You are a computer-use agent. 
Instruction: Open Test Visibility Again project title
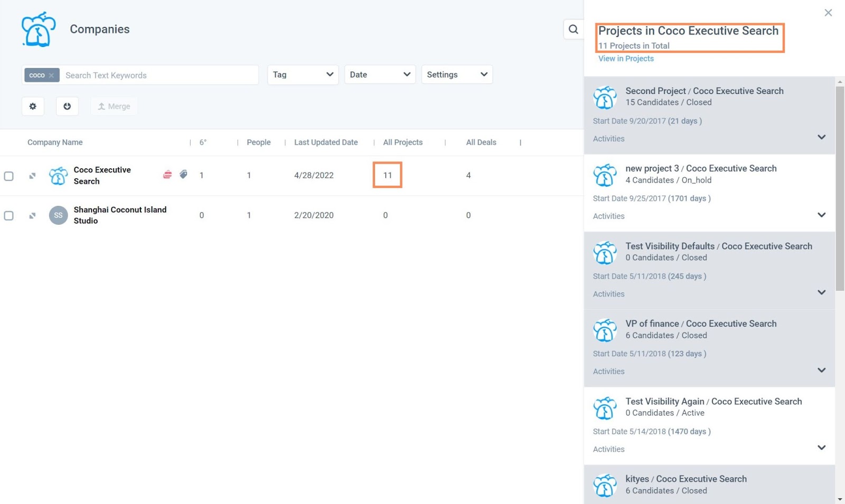[x=713, y=401]
